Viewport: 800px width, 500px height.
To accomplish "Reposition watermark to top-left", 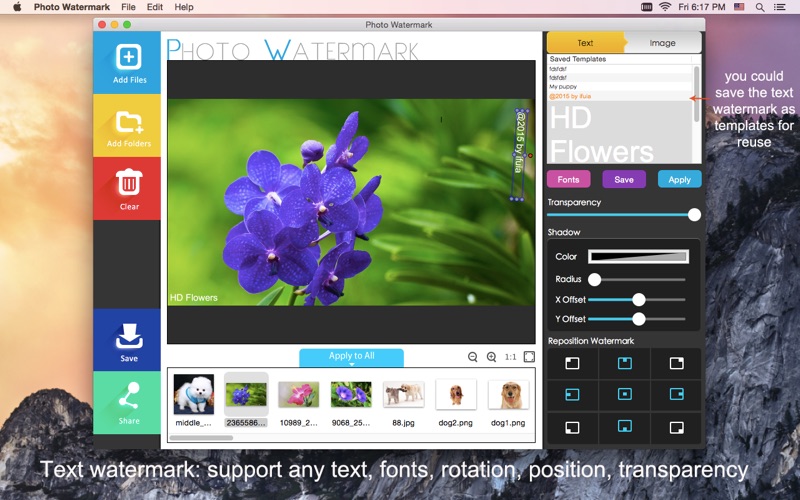I will pyautogui.click(x=572, y=363).
